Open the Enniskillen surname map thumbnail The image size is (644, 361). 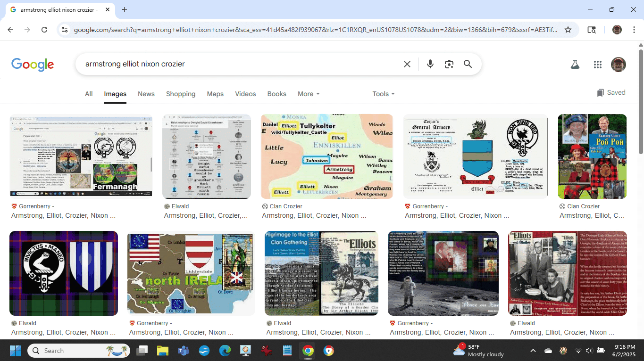pos(327,156)
